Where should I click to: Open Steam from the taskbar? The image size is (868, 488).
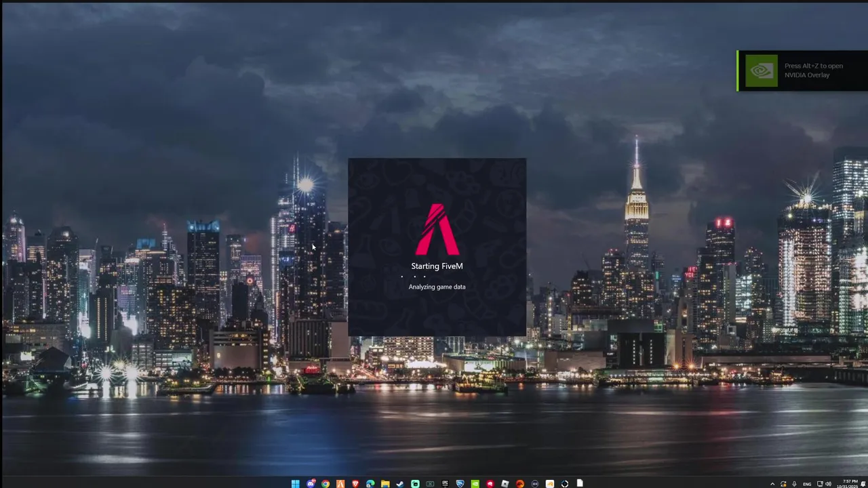(x=400, y=484)
